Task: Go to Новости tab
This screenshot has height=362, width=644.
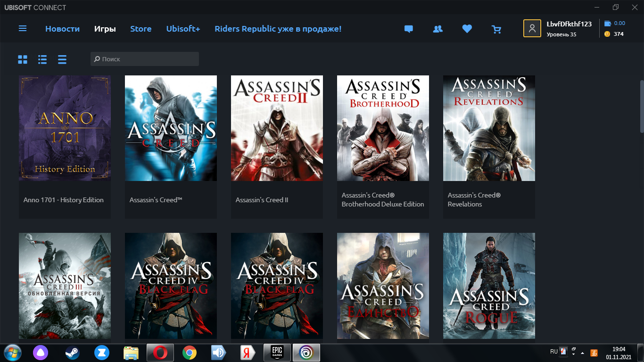Action: (62, 29)
